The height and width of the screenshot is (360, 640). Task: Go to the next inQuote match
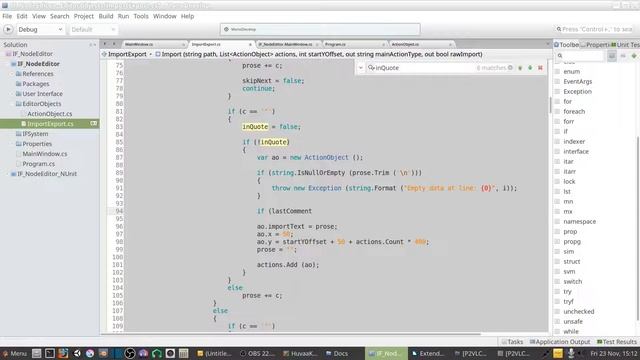[x=530, y=68]
